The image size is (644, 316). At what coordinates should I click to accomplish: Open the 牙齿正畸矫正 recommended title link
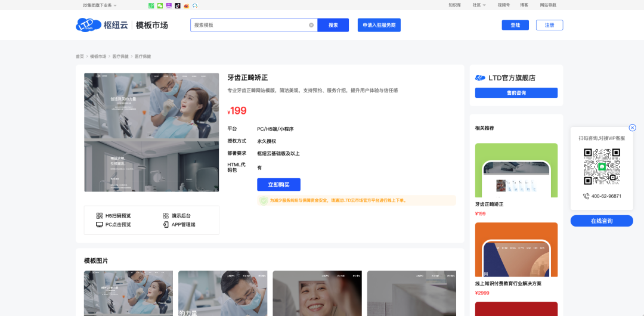pos(489,205)
